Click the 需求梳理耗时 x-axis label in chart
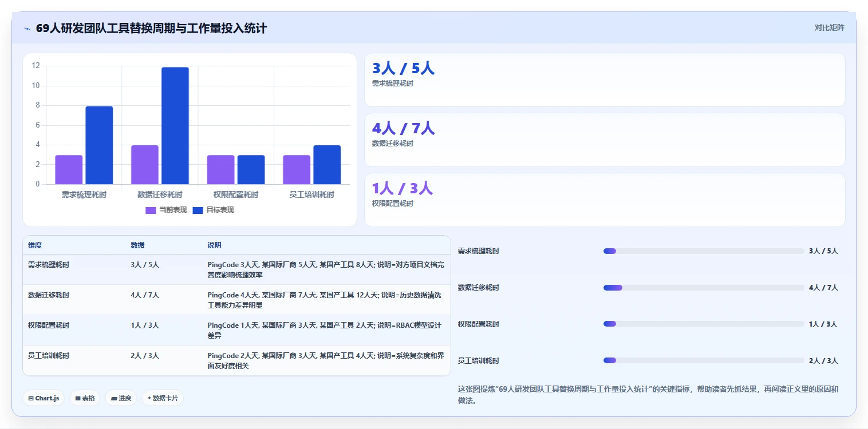This screenshot has height=429, width=868. (84, 194)
